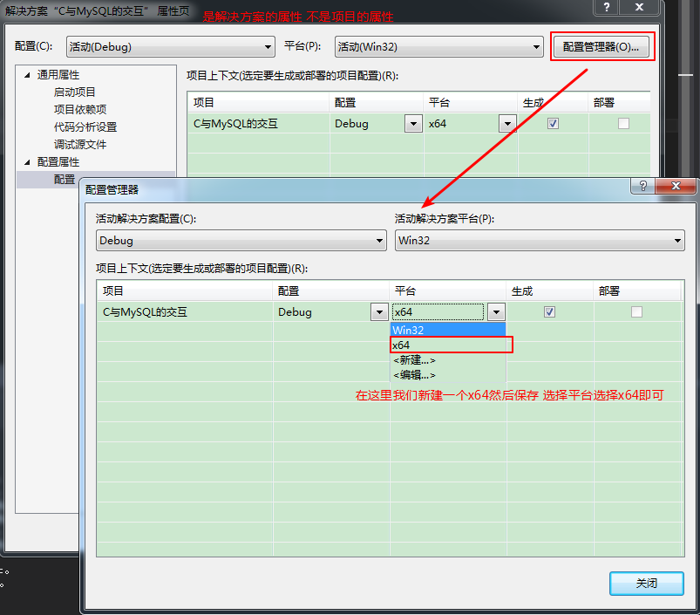Enable 部署 checkbox in 配置管理器 project row
The height and width of the screenshot is (615, 700).
point(636,311)
